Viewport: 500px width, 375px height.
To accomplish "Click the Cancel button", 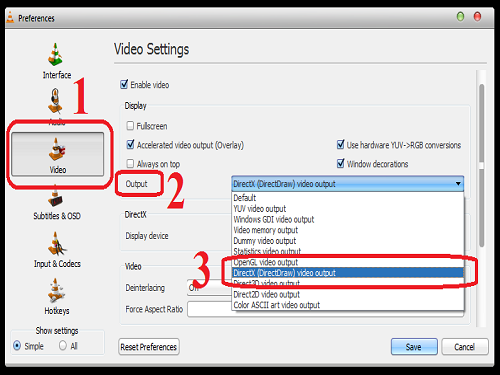I will click(x=465, y=347).
